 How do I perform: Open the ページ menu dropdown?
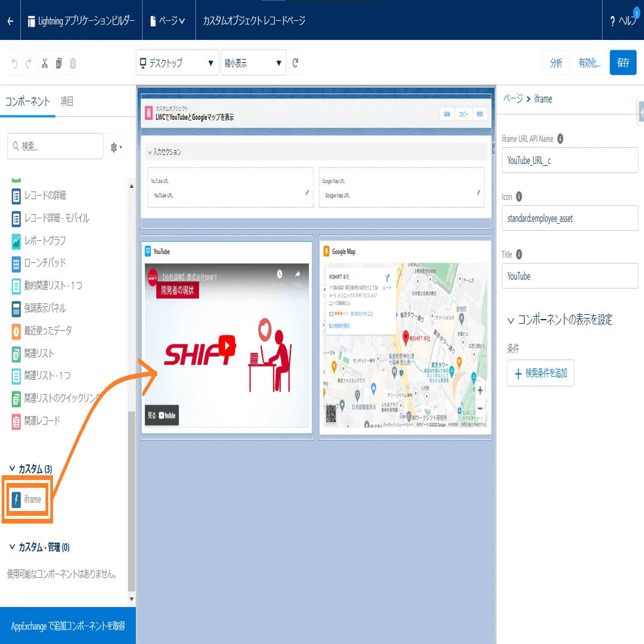168,20
